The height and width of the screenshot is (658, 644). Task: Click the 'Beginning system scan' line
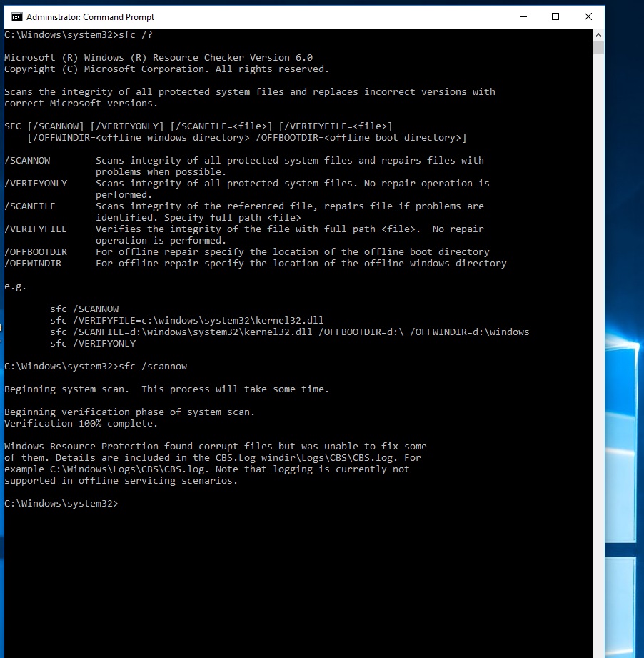coord(166,389)
